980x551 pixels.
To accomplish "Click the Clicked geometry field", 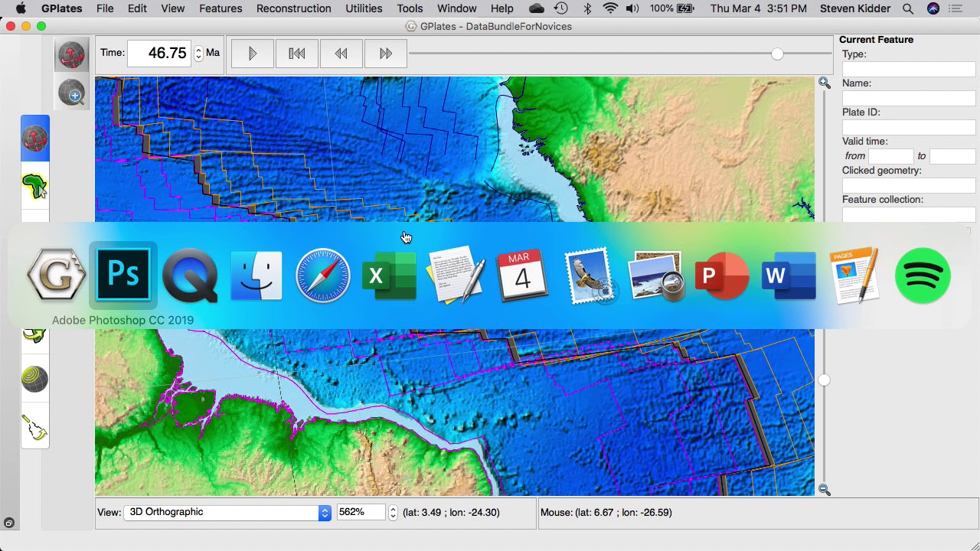I will pyautogui.click(x=909, y=184).
